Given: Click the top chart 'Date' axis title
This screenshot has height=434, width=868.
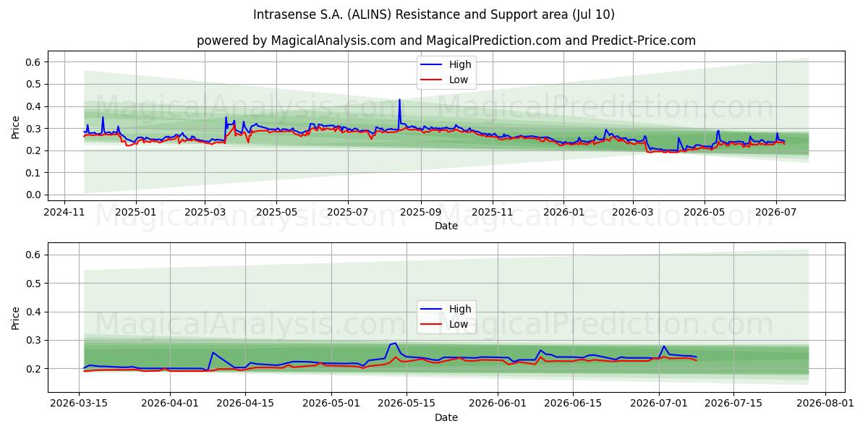Looking at the screenshot, I should coord(446,226).
